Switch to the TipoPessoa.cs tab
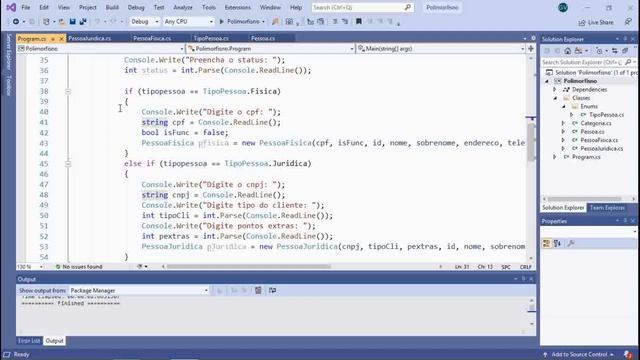The image size is (640, 360). [211, 38]
